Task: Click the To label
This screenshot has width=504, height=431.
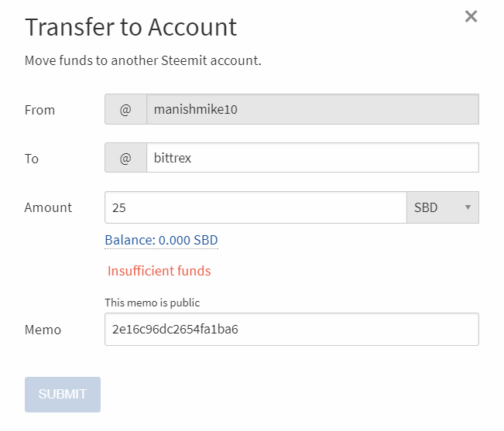Action: [x=32, y=159]
